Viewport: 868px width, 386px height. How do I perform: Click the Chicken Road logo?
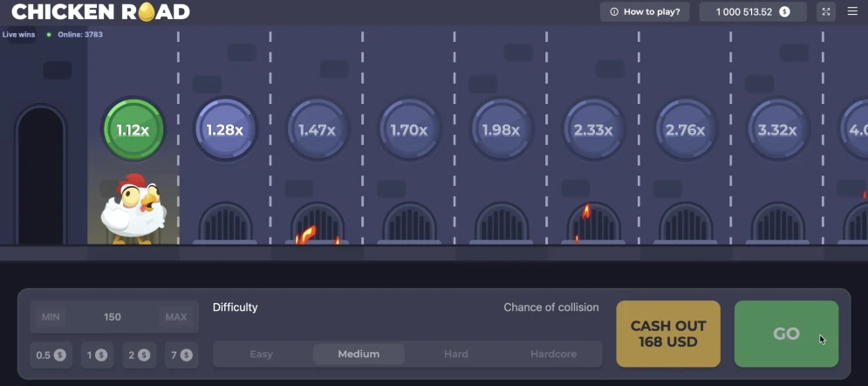click(100, 11)
